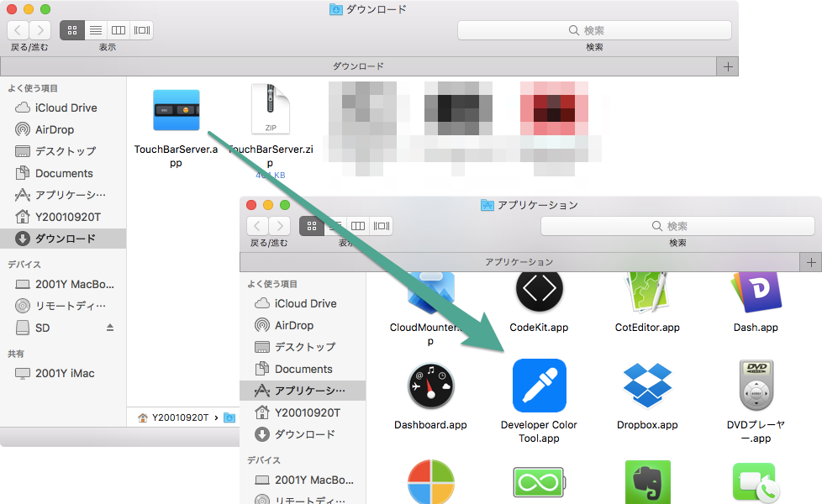Open AirDrop in Downloads window sidebar
Image resolution: width=822 pixels, height=504 pixels.
63,129
